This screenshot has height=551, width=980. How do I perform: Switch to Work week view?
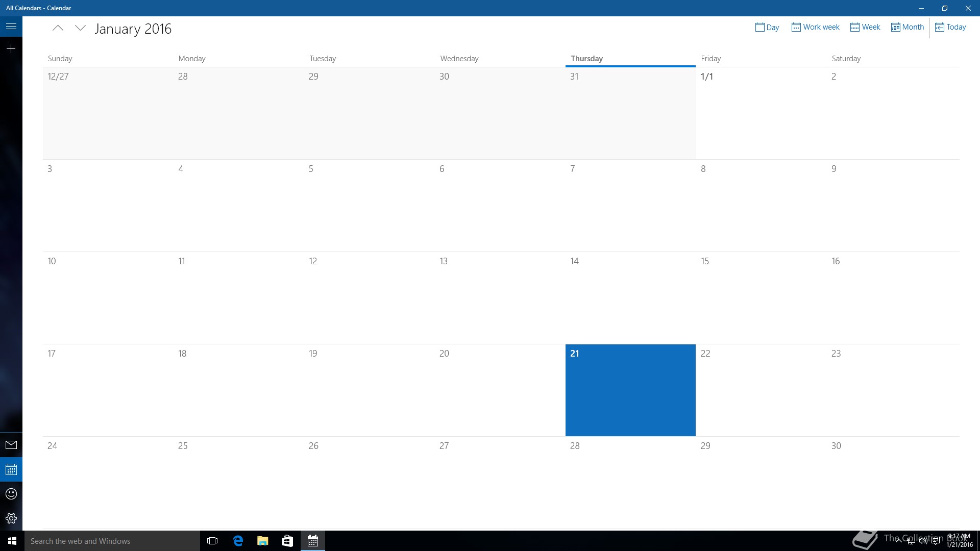(815, 27)
